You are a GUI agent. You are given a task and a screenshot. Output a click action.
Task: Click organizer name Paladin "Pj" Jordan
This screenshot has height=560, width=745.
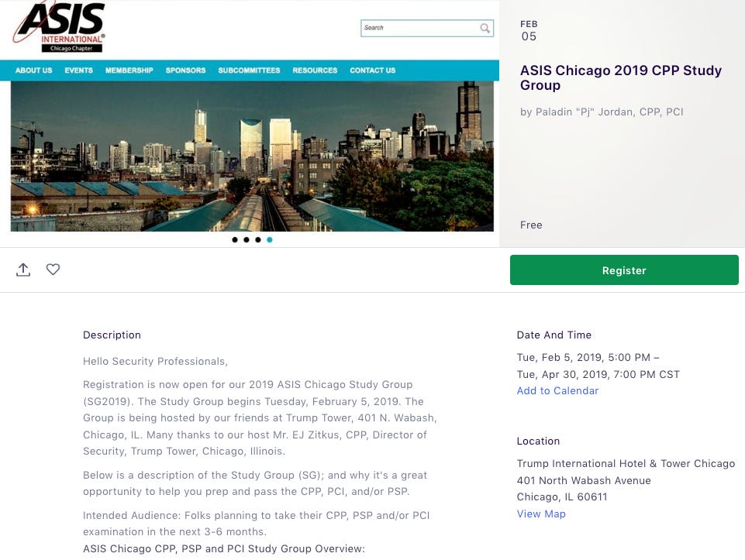coord(602,112)
